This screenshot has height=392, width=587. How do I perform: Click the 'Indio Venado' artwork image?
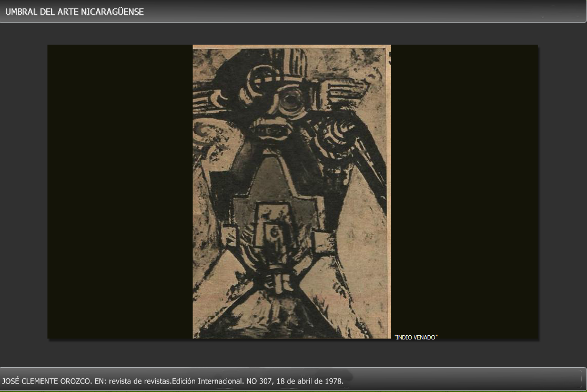291,192
